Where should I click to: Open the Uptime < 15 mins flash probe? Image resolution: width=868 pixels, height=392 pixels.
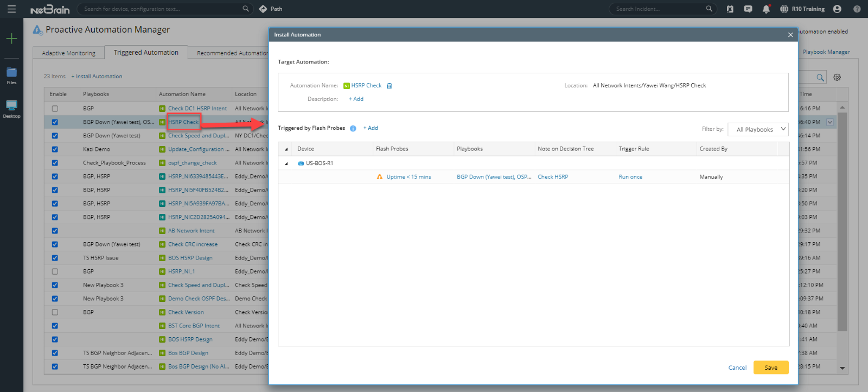(x=409, y=177)
